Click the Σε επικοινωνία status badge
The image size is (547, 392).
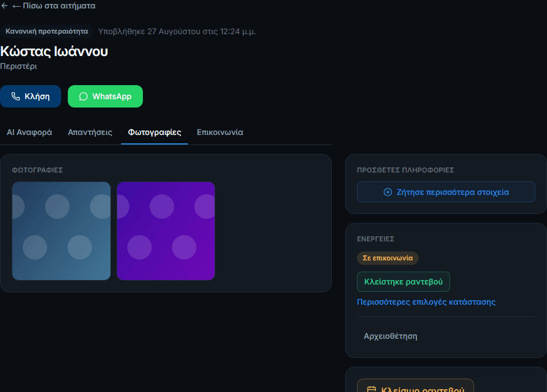coord(388,258)
